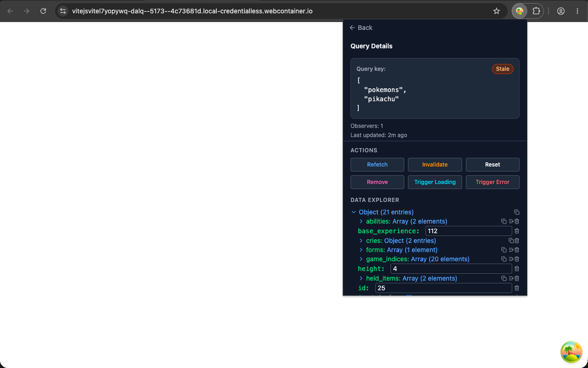Viewport: 588px width, 368px height.
Task: Click the Observers: 1 text
Action: coord(367,126)
